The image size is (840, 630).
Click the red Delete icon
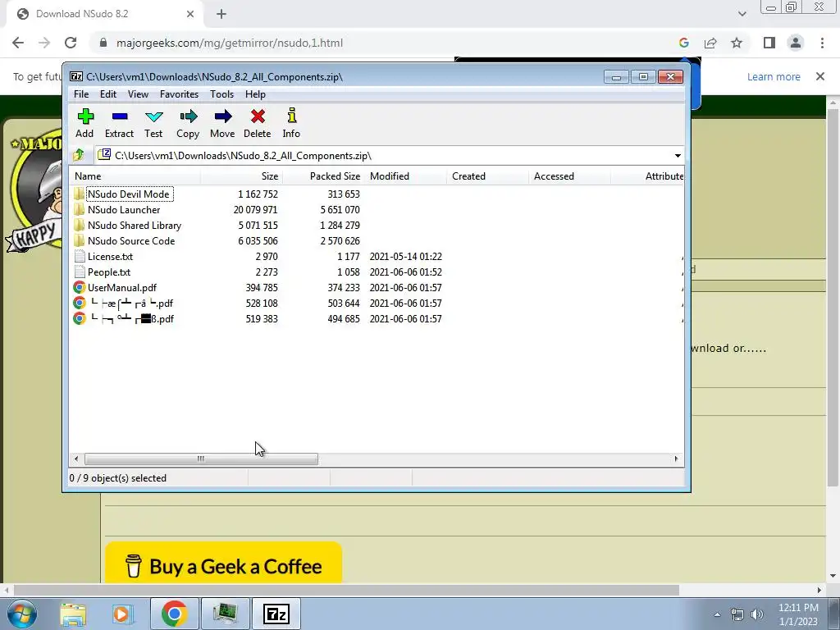(257, 123)
